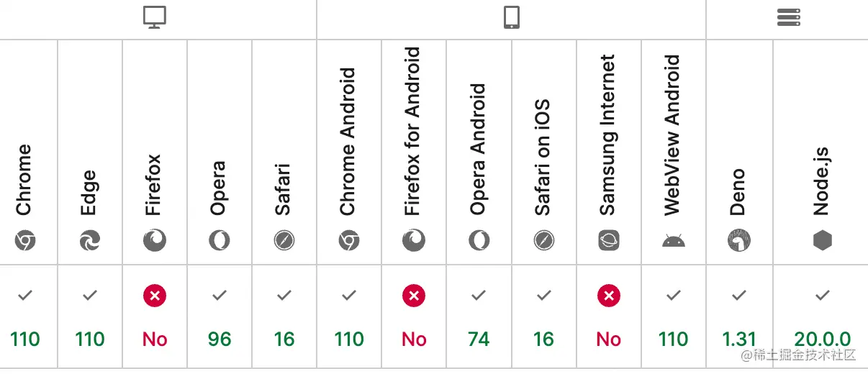Expand Chrome version 110 support cell
Screen dimensions: 868x374
[x=29, y=316]
